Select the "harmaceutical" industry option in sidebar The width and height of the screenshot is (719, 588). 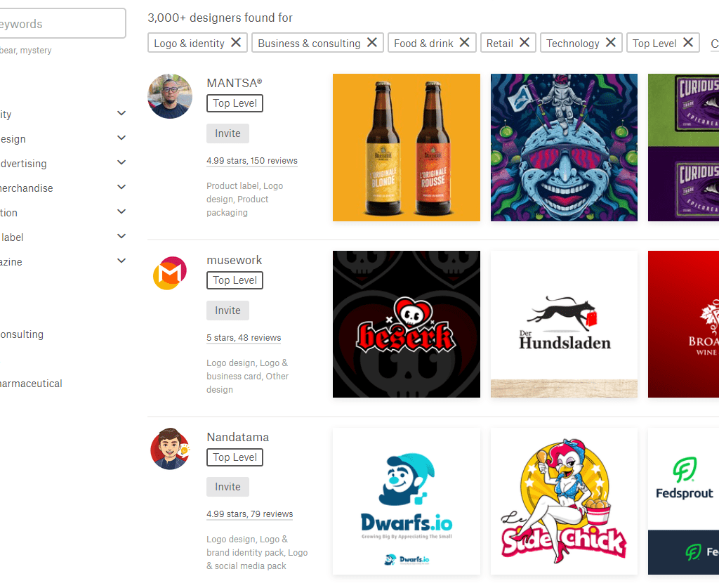31,384
